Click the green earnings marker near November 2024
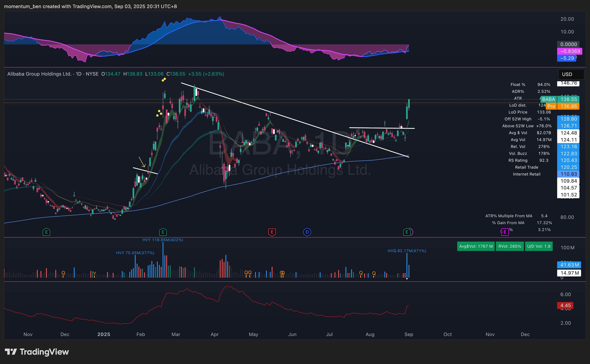The width and height of the screenshot is (590, 364). tap(46, 232)
